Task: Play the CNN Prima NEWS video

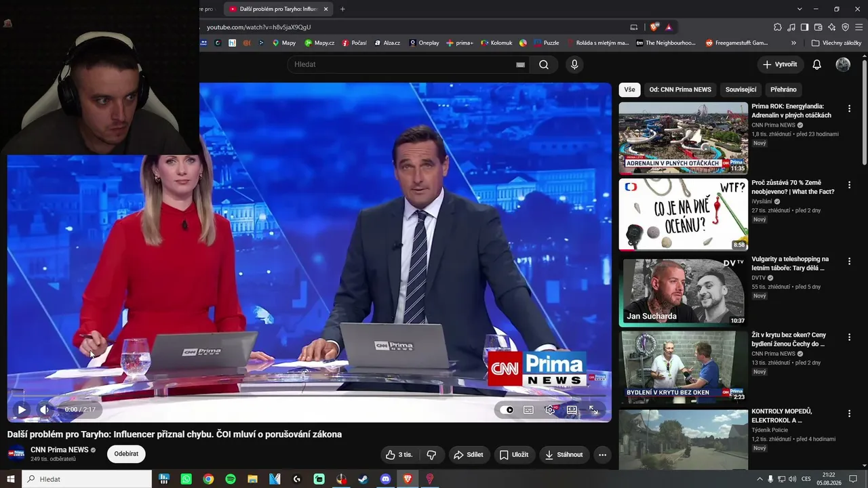Action: coord(22,409)
